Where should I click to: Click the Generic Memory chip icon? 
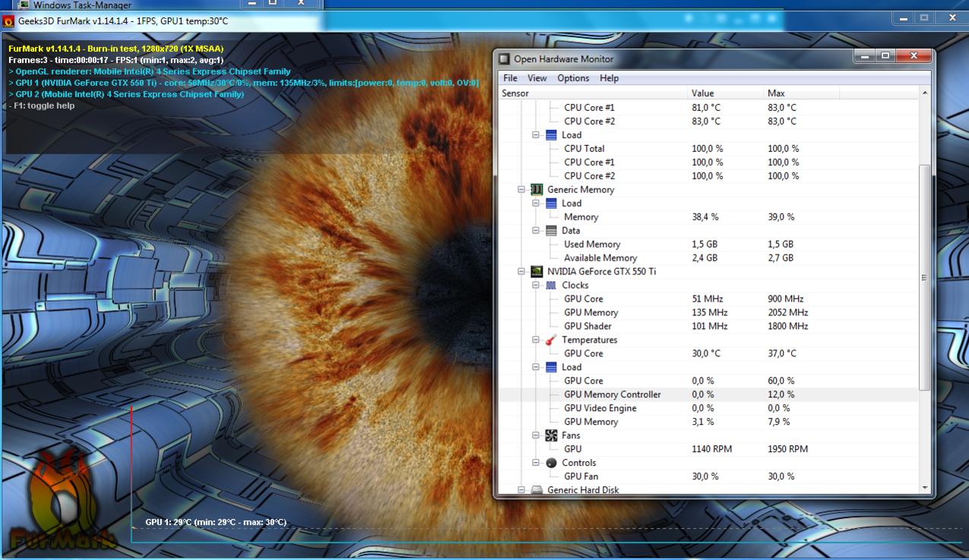[536, 190]
